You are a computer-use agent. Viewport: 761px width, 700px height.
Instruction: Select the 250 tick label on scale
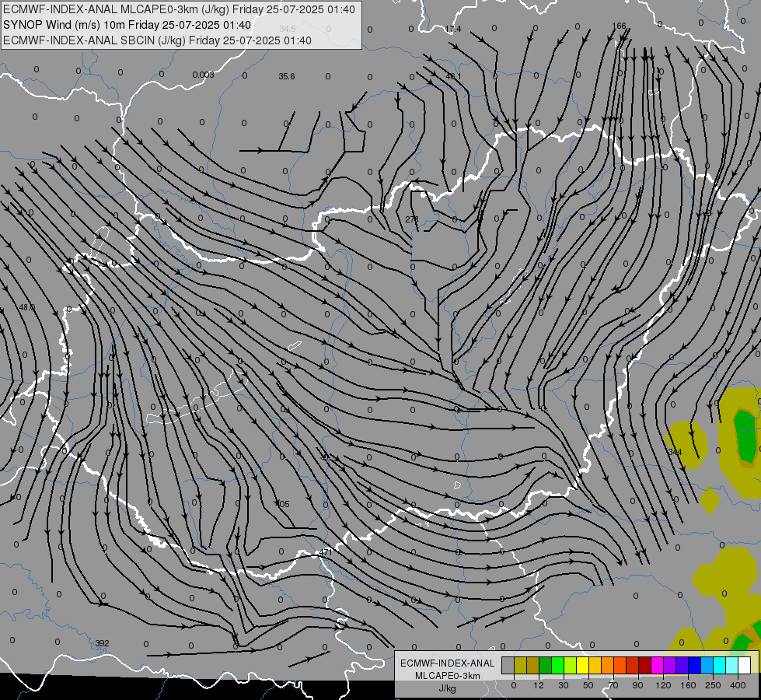[713, 685]
